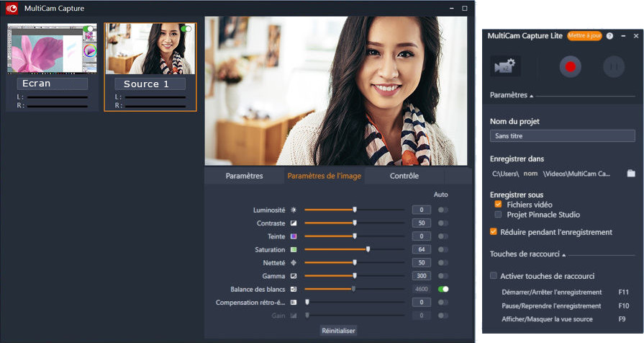Select the Ecran screen thumbnail

click(x=52, y=48)
